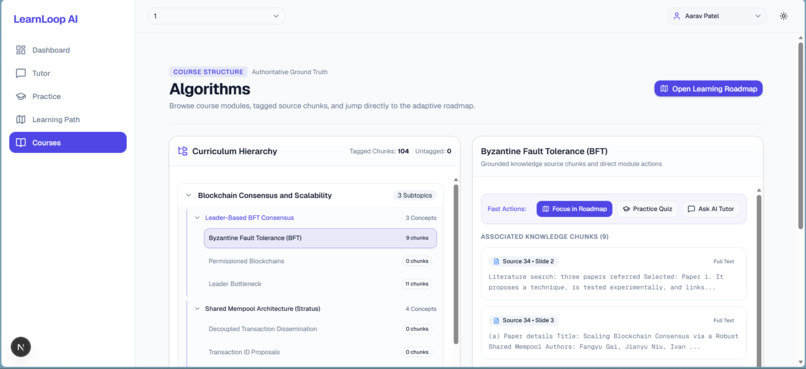
Task: Click the document icon for Source 34 Slide 3
Action: tap(496, 320)
